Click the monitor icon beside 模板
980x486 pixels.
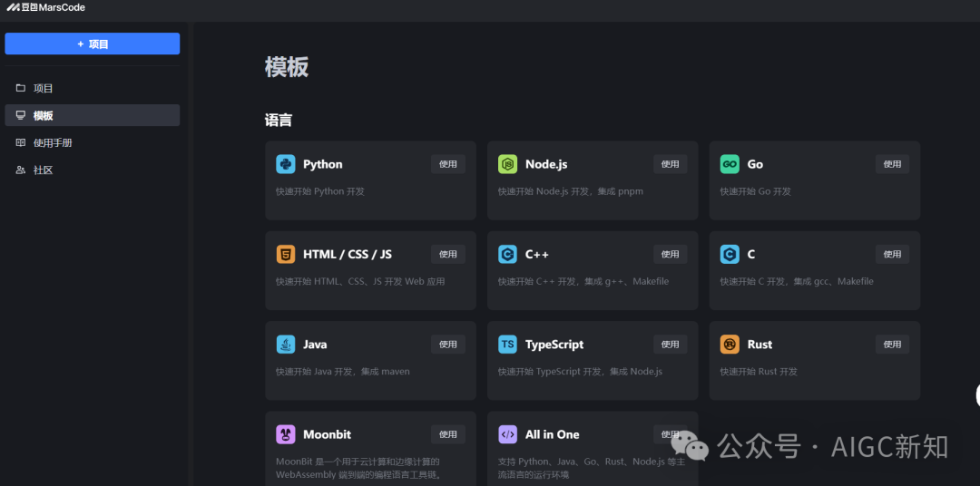(x=21, y=115)
